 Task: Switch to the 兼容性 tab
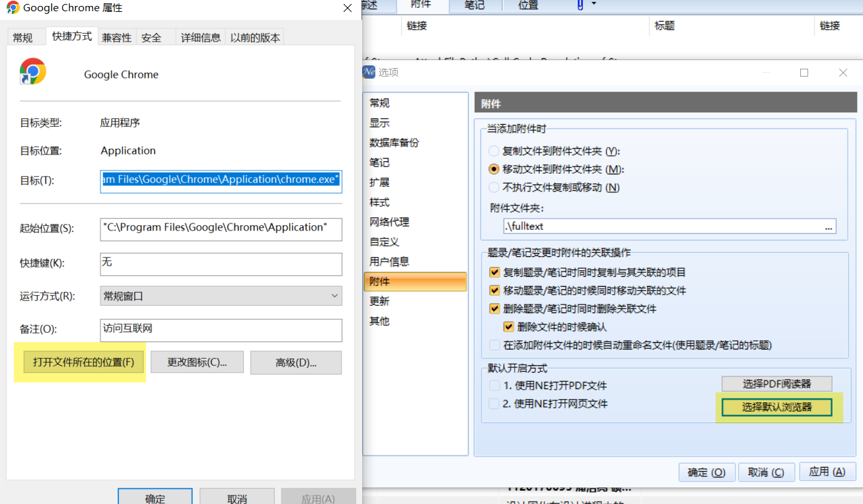coord(116,38)
